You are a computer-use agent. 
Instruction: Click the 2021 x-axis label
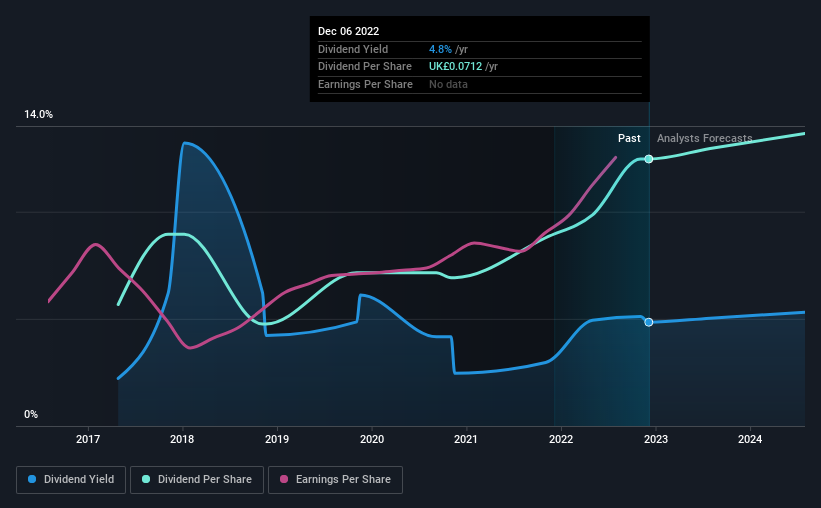click(x=466, y=439)
